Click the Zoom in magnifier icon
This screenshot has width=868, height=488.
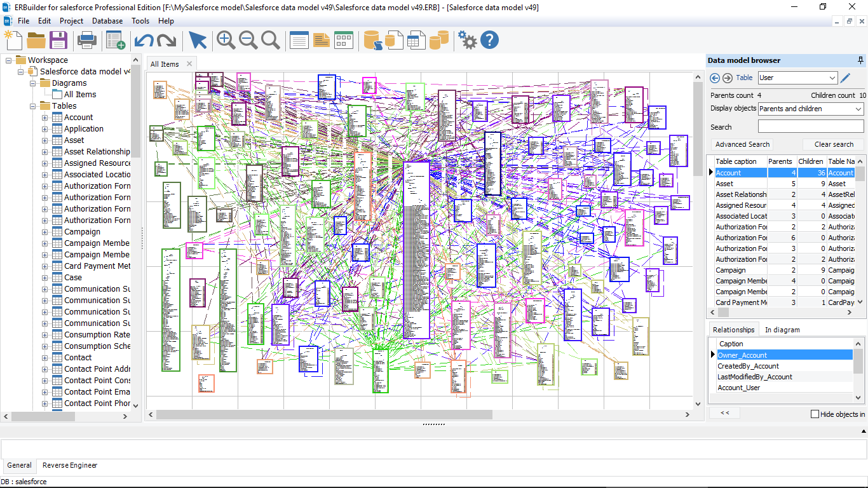(226, 40)
